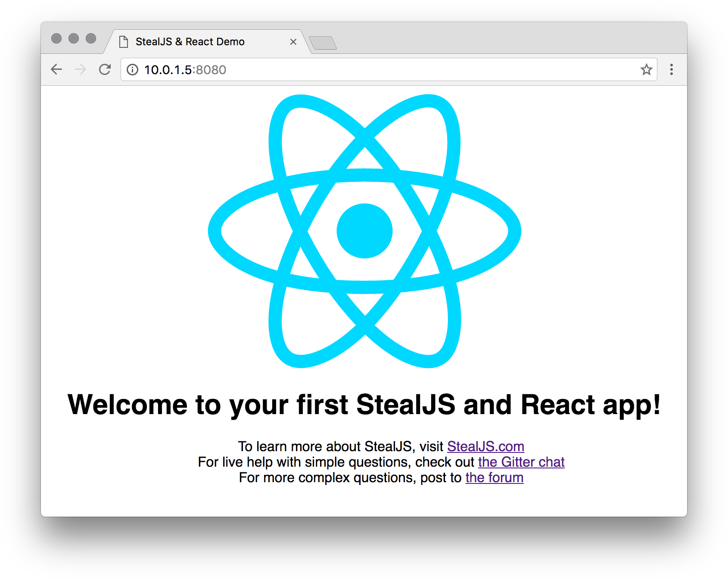Click the yellow minimize window control
Viewport: 728px width, 580px height.
point(74,38)
